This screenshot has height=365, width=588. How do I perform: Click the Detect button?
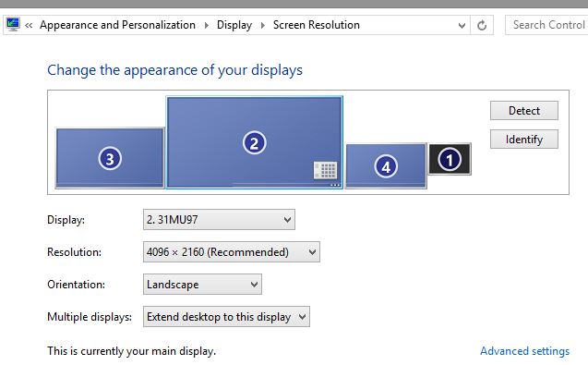point(524,110)
